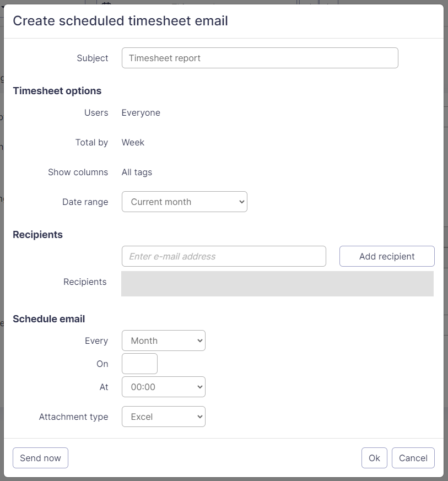Click the "Schedule email" section heading

[48, 319]
